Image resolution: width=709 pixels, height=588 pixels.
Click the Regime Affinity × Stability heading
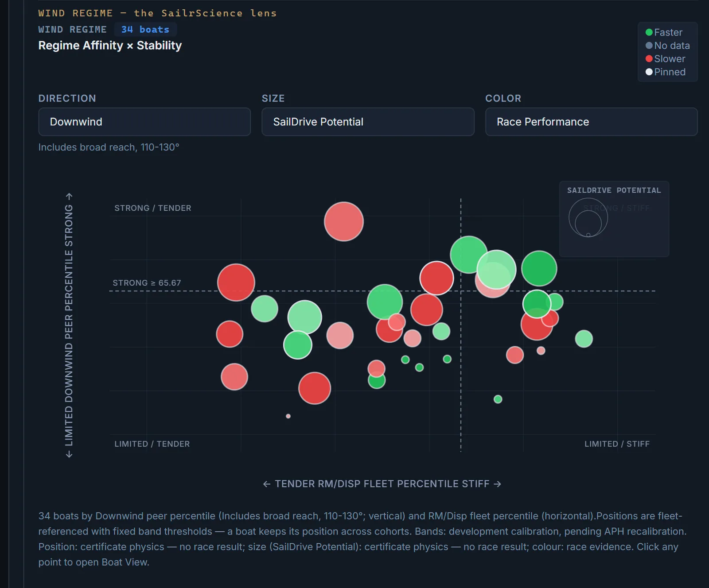click(110, 46)
